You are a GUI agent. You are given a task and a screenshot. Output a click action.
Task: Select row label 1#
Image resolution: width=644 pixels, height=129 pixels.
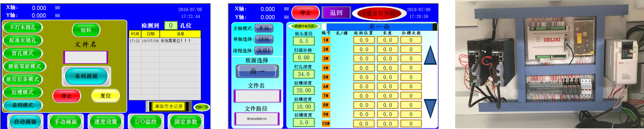tap(326, 40)
